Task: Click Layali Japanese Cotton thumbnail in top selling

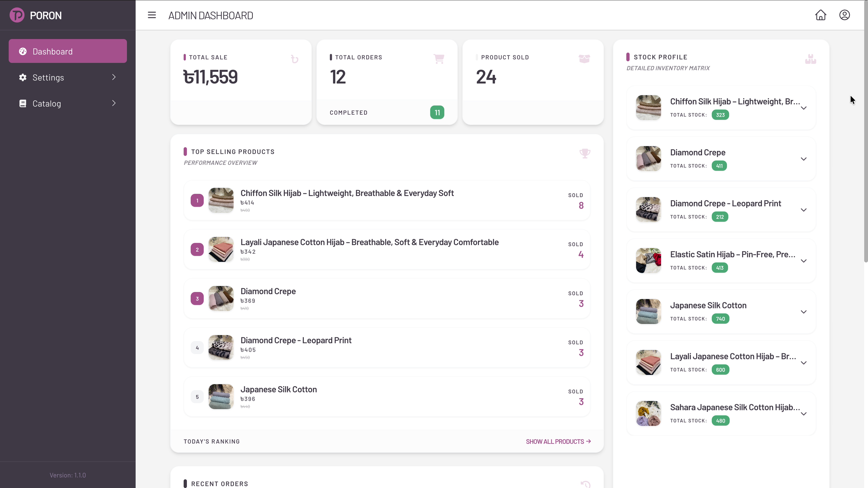Action: click(x=221, y=249)
